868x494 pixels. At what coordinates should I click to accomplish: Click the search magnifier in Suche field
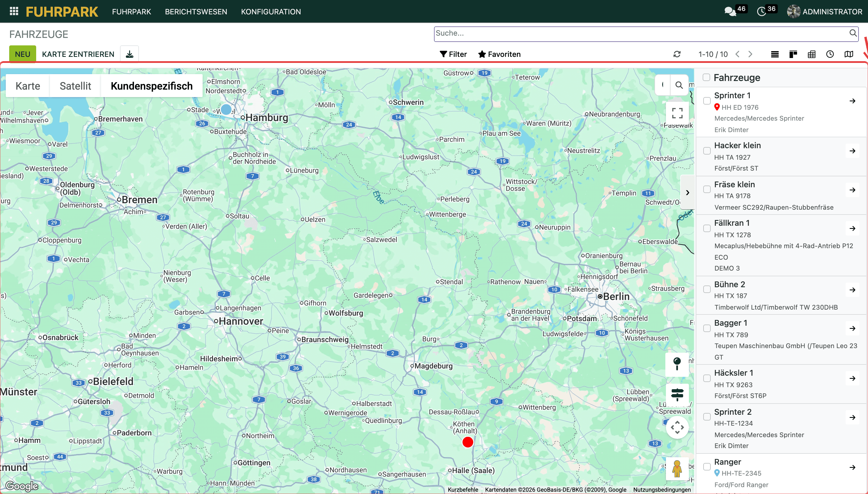(x=853, y=33)
